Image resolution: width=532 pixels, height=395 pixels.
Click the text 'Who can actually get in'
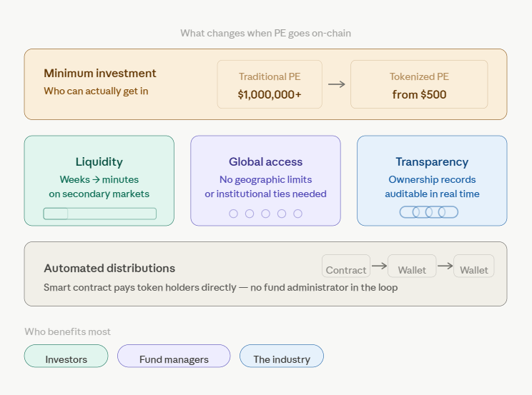point(96,91)
